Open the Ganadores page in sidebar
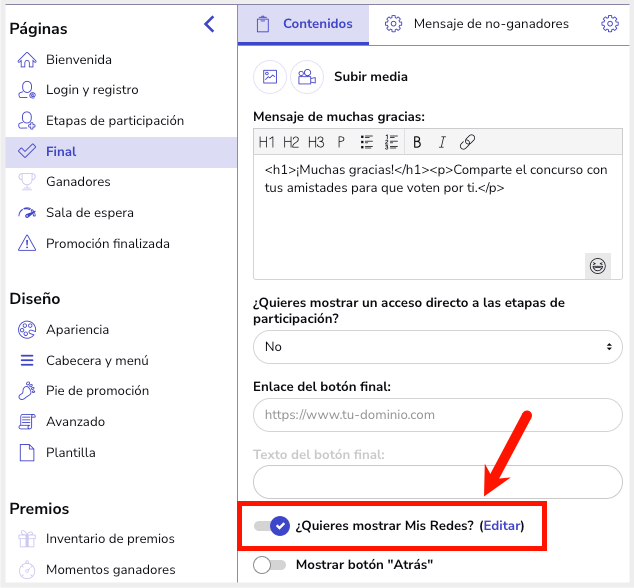 click(78, 182)
